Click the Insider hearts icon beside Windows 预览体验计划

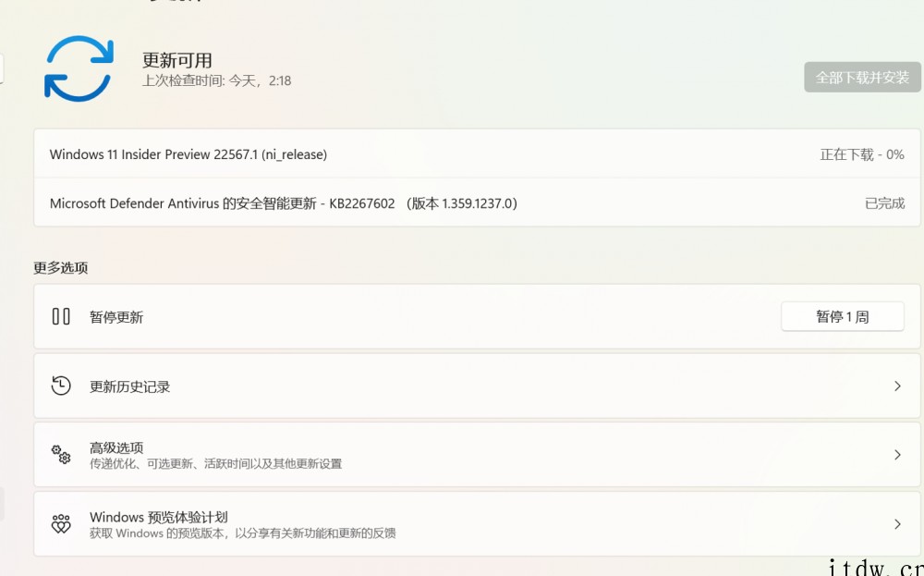(61, 523)
